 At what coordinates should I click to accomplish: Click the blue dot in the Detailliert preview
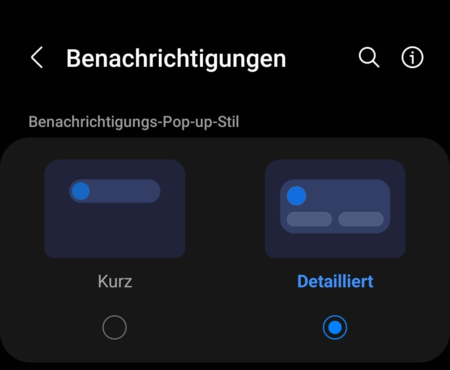pos(296,196)
